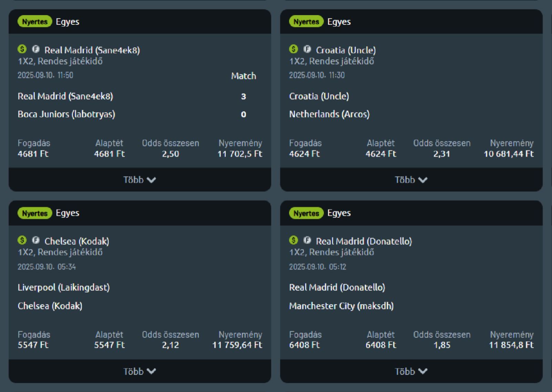Click the team name Netherlands (Arcos)
Image resolution: width=552 pixels, height=392 pixels.
click(329, 114)
